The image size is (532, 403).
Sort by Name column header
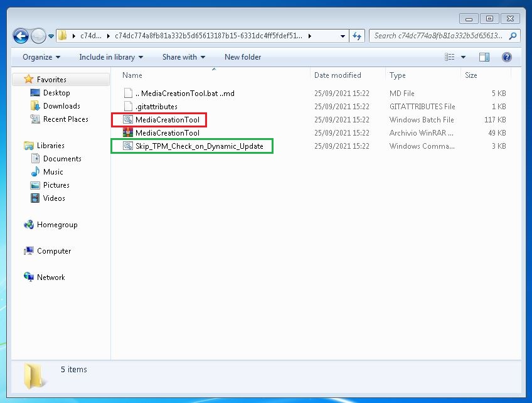[x=132, y=75]
